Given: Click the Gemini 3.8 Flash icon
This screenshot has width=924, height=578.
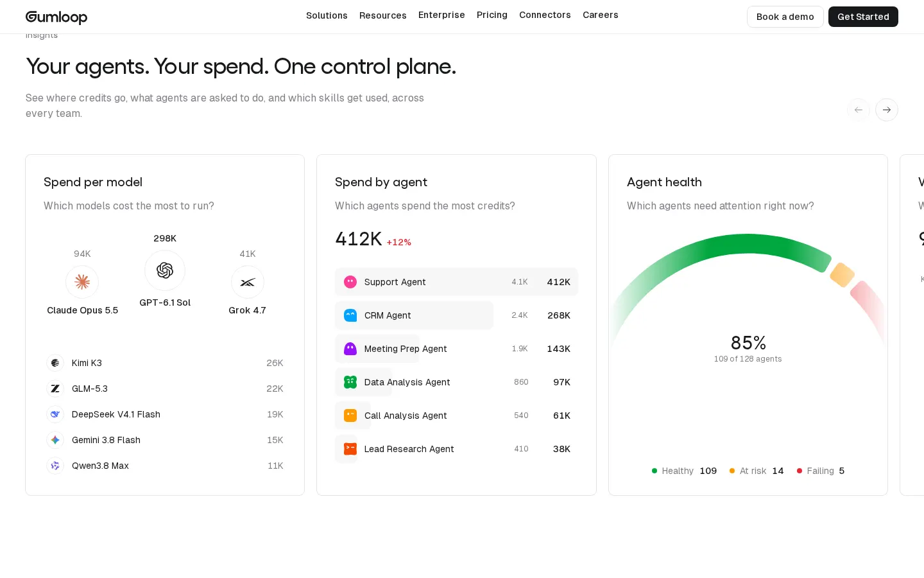Looking at the screenshot, I should 55,440.
